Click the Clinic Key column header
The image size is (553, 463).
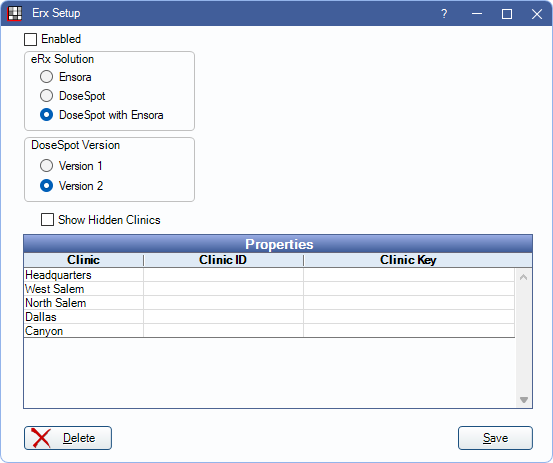[408, 260]
